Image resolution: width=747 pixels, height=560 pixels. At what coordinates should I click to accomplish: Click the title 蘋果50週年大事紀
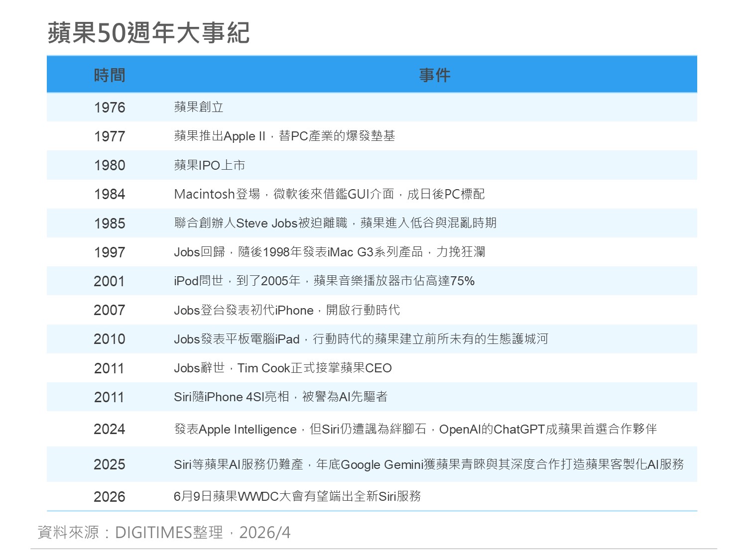tap(148, 33)
